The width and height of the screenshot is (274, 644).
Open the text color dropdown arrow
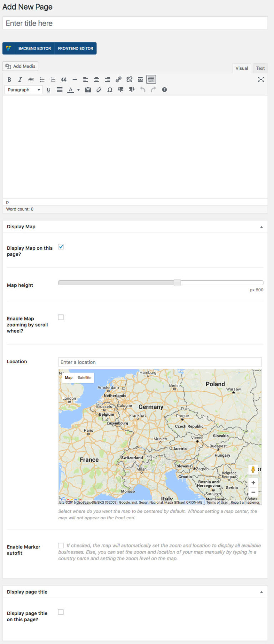(78, 90)
